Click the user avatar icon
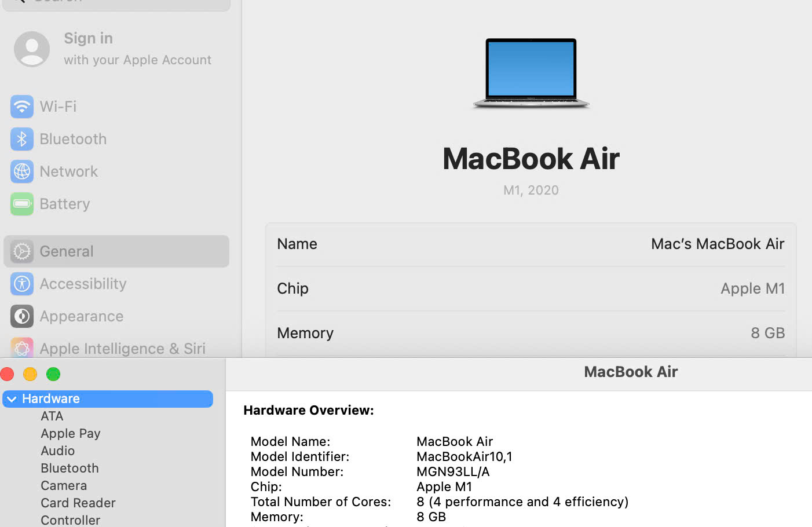The height and width of the screenshot is (527, 812). (x=32, y=49)
